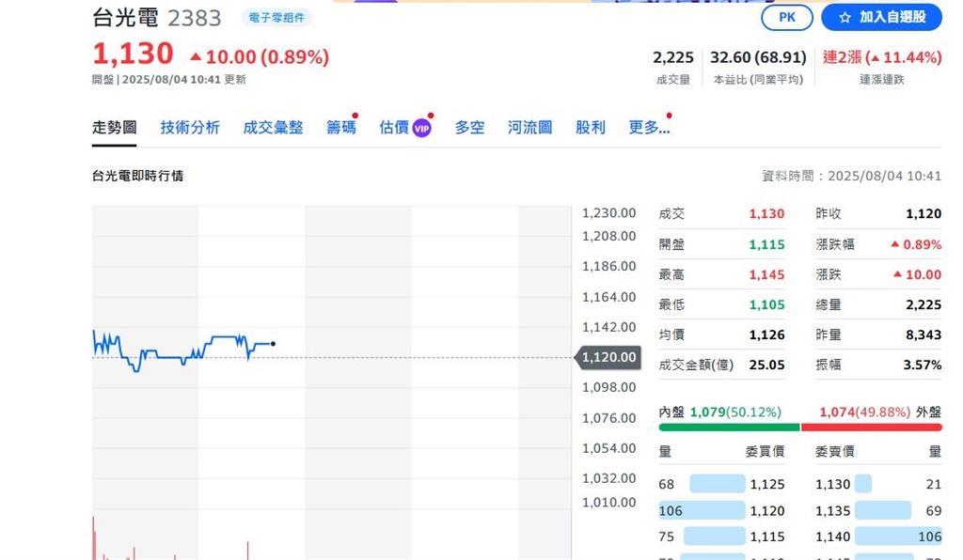This screenshot has height=560, width=963.
Task: Click the PK compare button
Action: (x=786, y=17)
